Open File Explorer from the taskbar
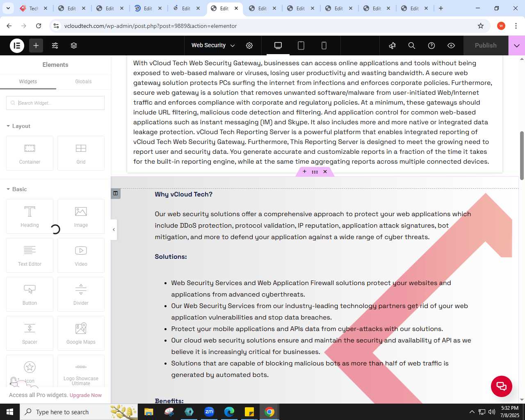The image size is (525, 420). (x=148, y=412)
